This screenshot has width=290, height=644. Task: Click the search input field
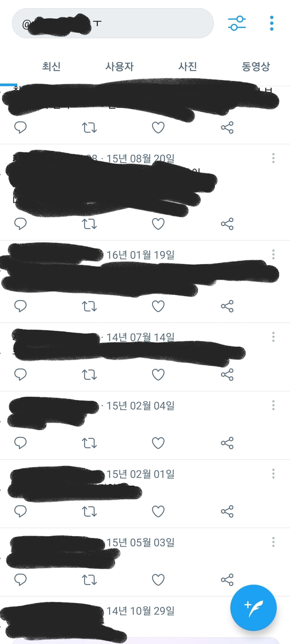(113, 23)
